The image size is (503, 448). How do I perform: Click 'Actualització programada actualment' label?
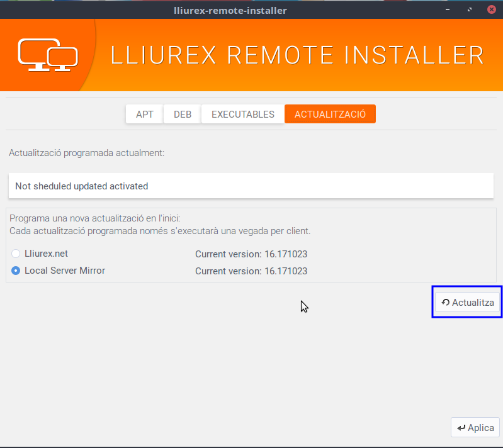(x=86, y=153)
